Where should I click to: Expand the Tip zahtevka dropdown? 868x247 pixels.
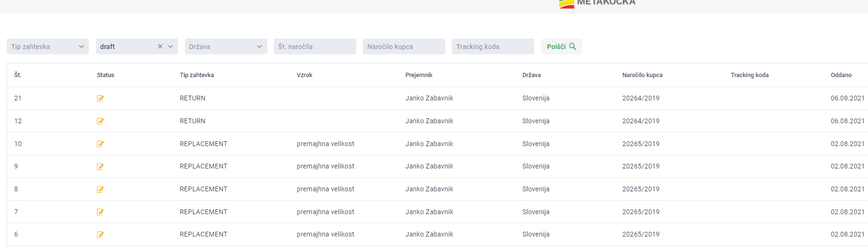[x=48, y=47]
